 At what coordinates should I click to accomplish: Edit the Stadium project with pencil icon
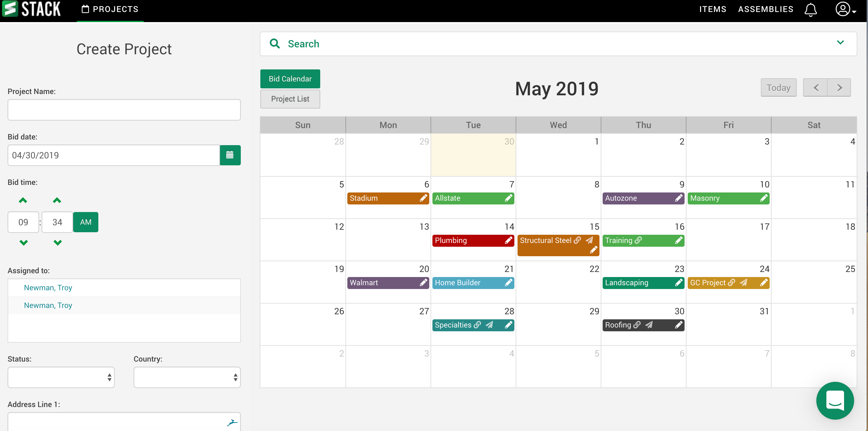click(423, 198)
